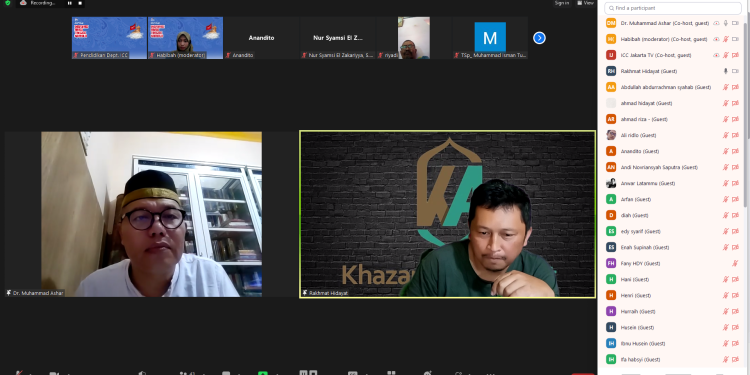750x375 pixels.
Task: Click the muted microphone icon for Fany HDY
Action: pos(735,264)
